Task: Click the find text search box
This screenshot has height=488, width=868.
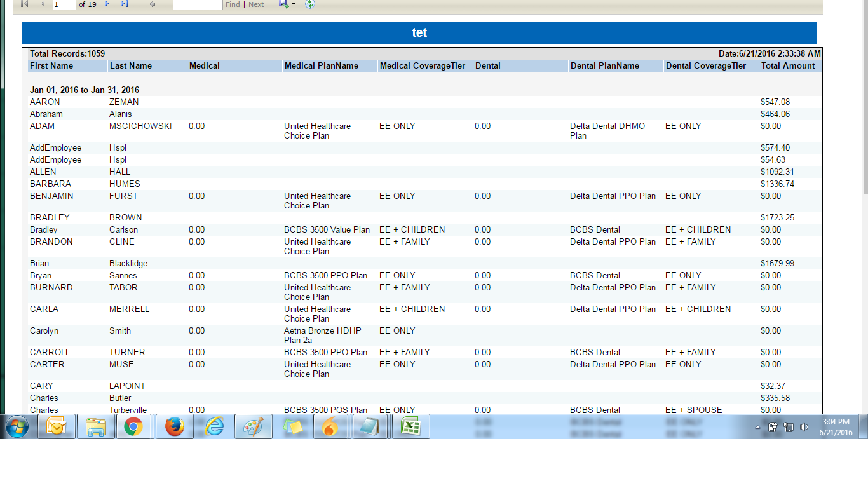Action: 197,4
